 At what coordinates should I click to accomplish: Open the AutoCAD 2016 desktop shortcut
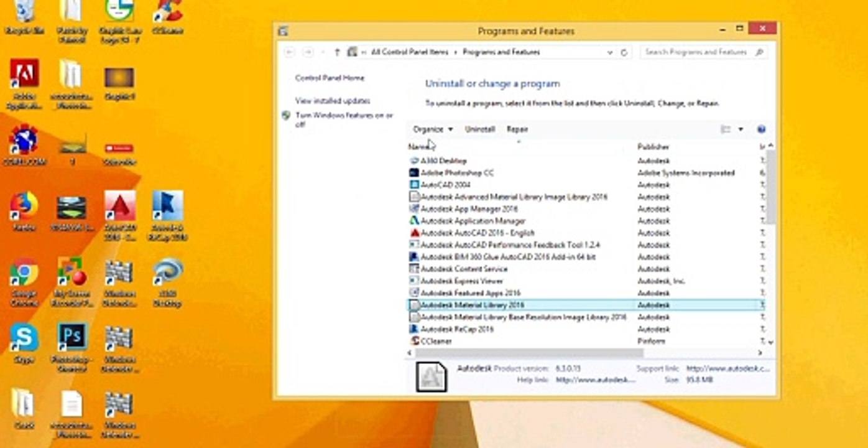coord(120,215)
